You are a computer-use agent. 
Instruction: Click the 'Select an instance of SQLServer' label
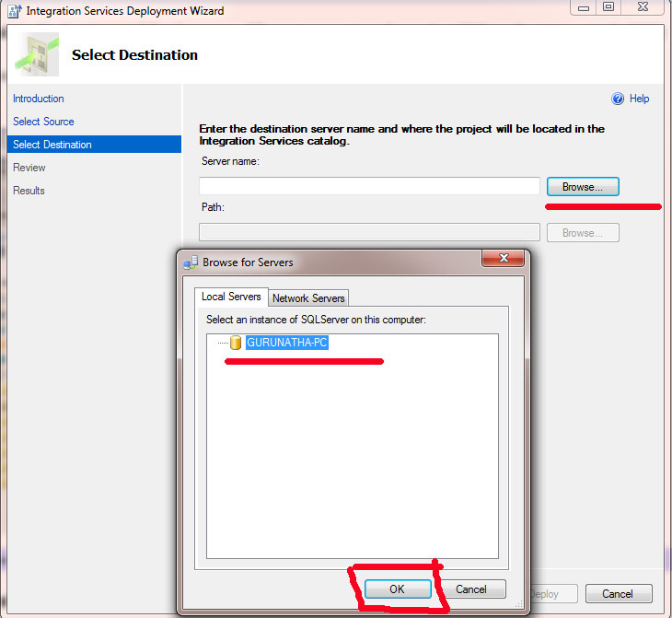(316, 320)
